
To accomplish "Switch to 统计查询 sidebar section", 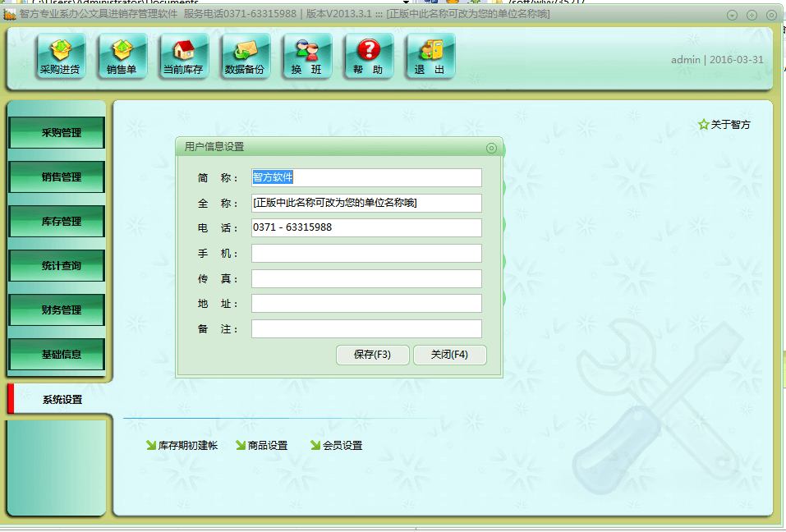I will 57,266.
